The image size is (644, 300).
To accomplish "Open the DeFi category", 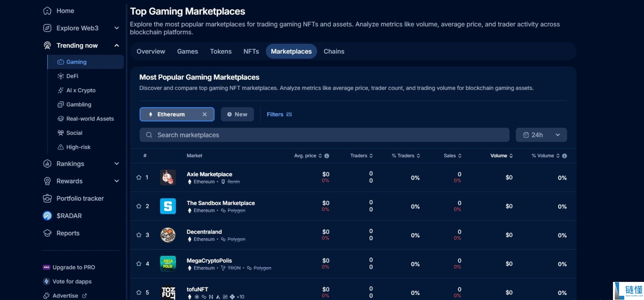I will (x=68, y=76).
